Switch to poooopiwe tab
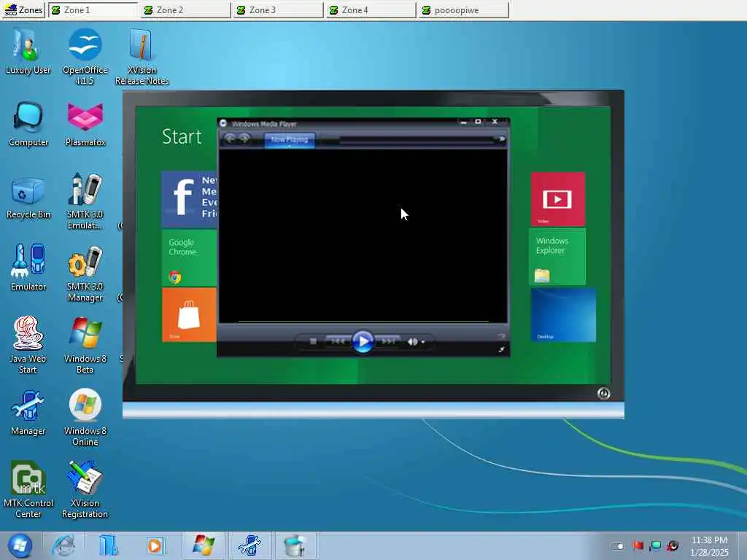The width and height of the screenshot is (747, 560). click(x=464, y=10)
